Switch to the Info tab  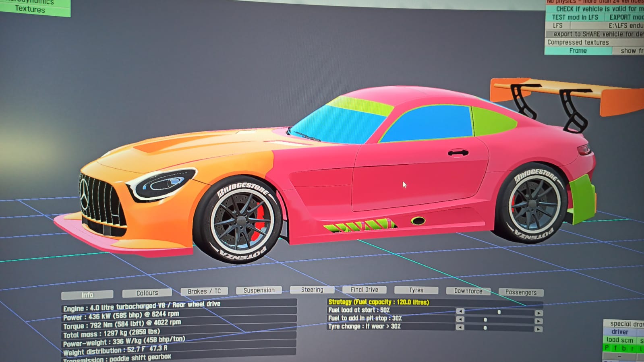pyautogui.click(x=87, y=295)
